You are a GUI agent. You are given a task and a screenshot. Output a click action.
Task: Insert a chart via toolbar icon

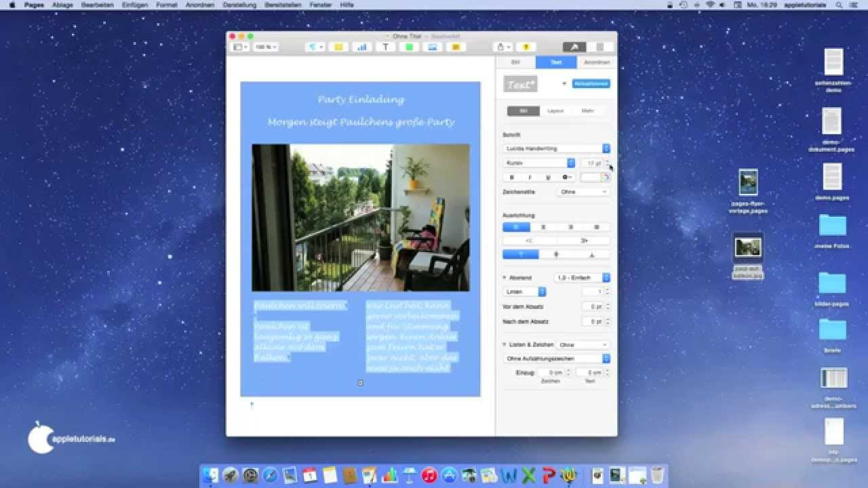tap(362, 47)
